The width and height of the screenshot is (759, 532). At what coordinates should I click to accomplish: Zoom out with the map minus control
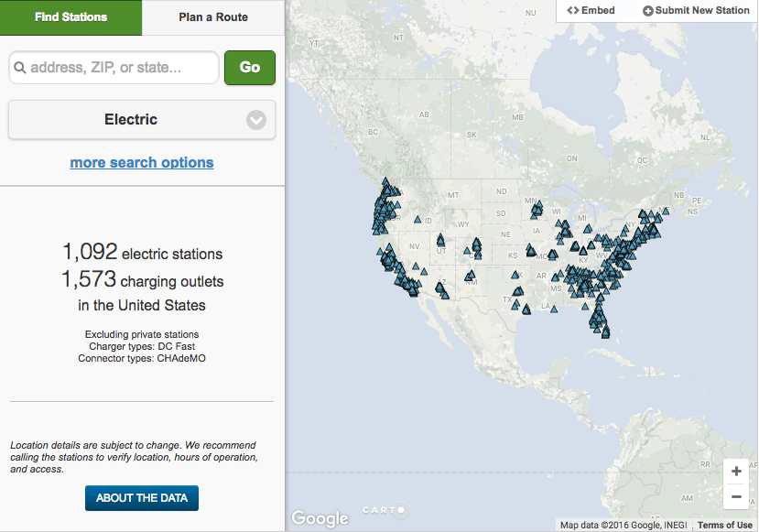coord(736,496)
